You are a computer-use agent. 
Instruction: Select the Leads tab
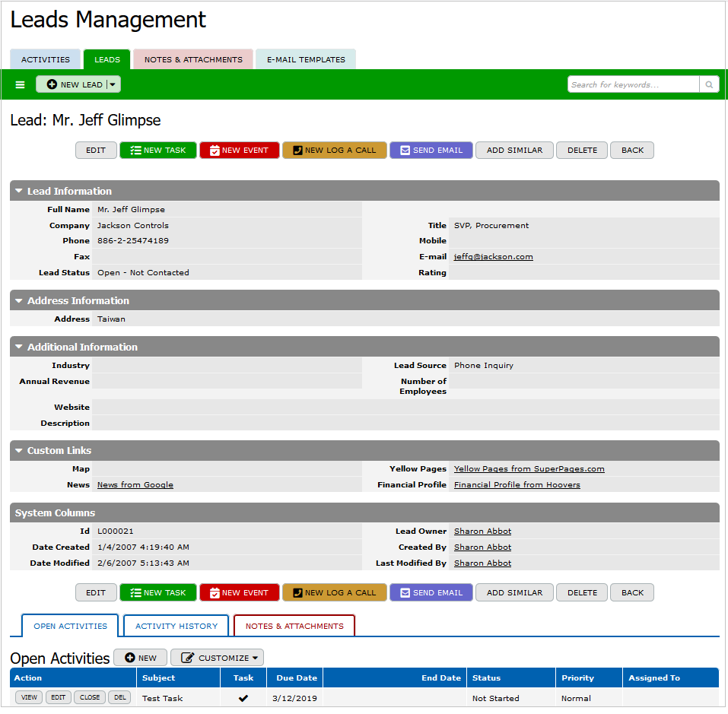107,59
